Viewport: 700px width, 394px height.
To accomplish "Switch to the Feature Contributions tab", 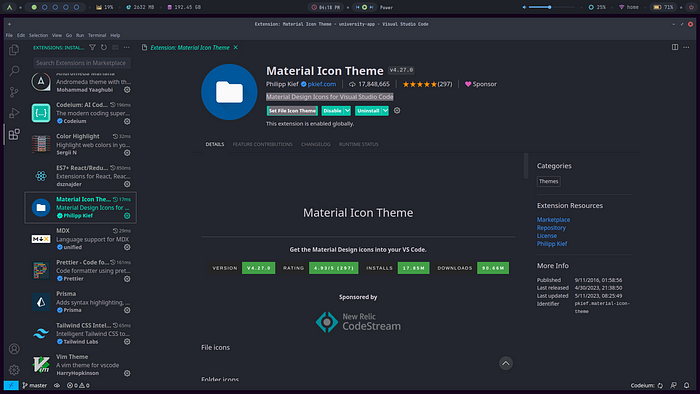I will [262, 144].
